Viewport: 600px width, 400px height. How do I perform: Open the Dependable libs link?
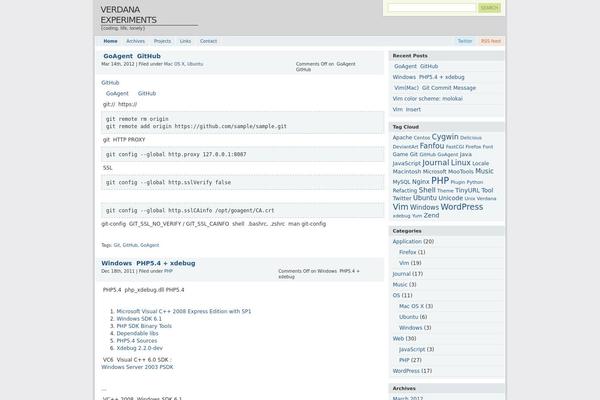(x=137, y=333)
